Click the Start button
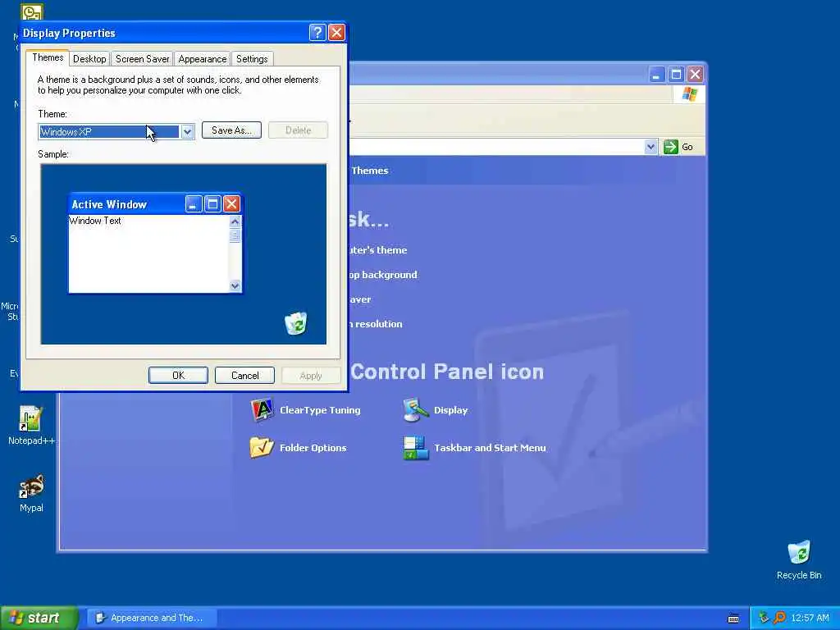Image resolution: width=840 pixels, height=630 pixels. (x=39, y=618)
